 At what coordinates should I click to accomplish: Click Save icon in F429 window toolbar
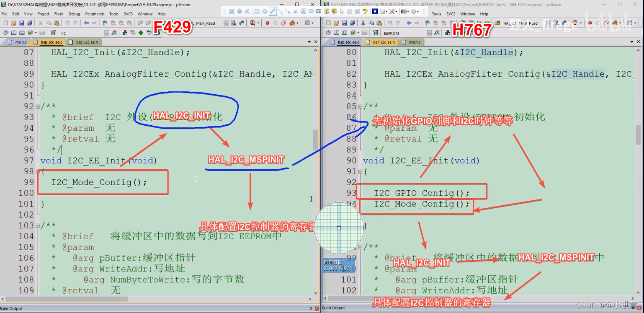(x=22, y=23)
